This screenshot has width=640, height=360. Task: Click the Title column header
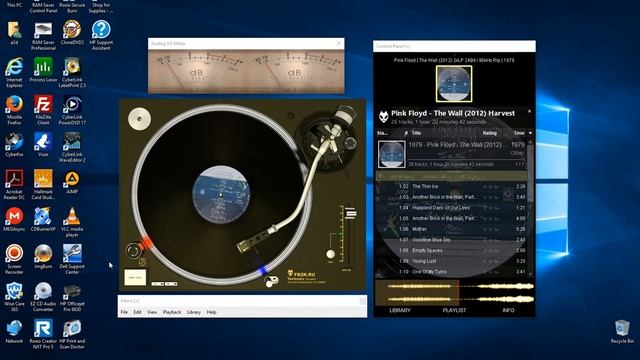416,133
